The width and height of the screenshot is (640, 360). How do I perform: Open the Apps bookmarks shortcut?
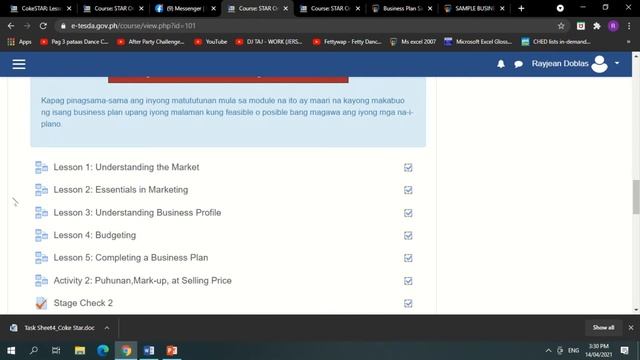(x=19, y=42)
